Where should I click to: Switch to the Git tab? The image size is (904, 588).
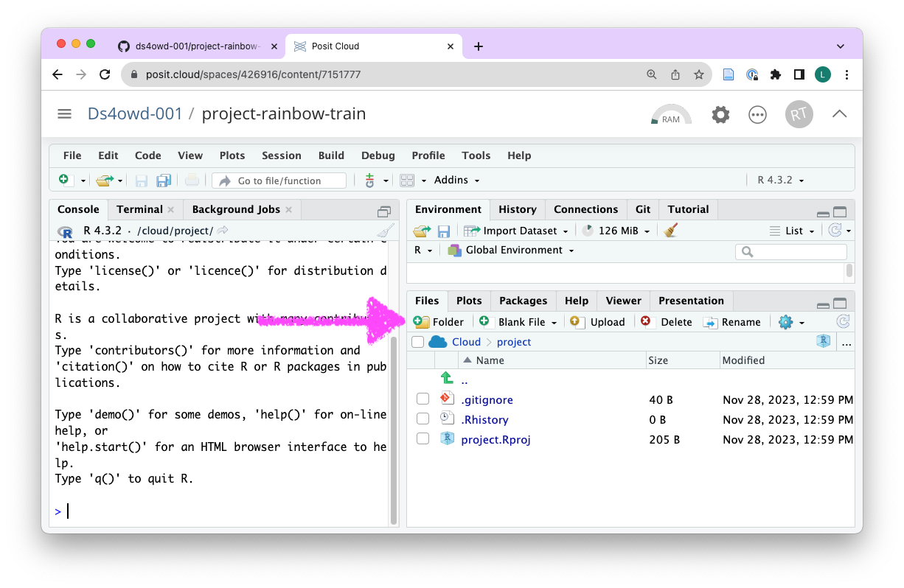coord(643,209)
